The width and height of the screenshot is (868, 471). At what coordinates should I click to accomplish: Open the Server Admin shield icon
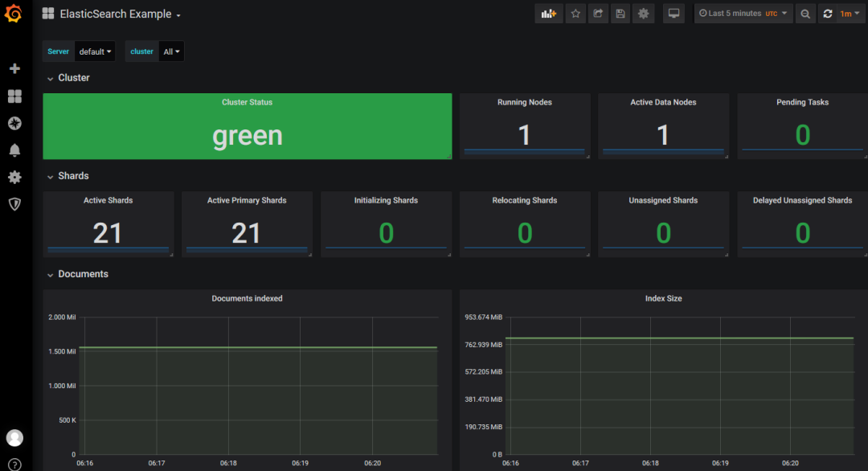click(15, 204)
